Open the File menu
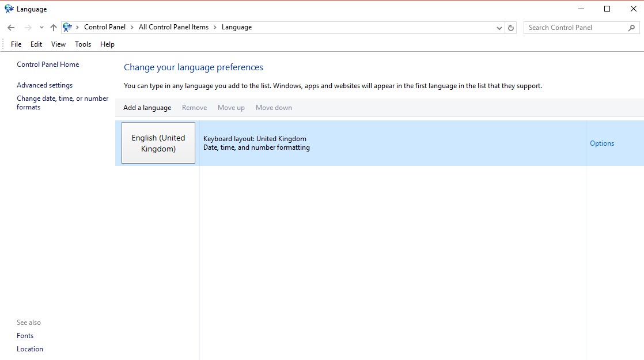The height and width of the screenshot is (360, 644). pos(16,44)
